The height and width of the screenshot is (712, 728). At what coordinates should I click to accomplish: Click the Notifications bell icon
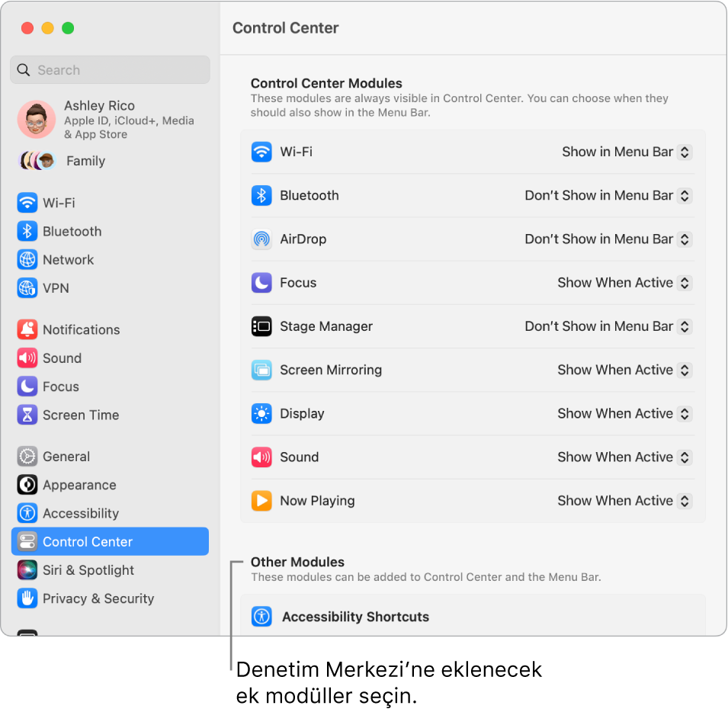pos(27,329)
